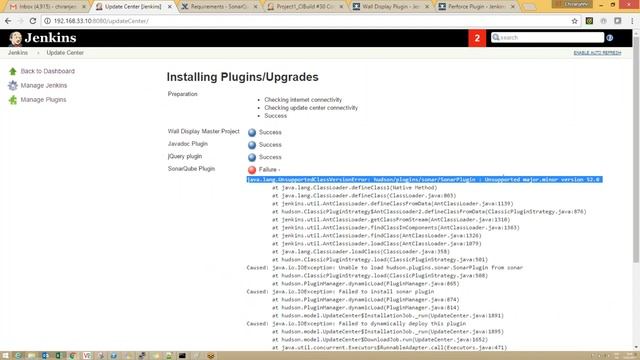Click 'Checking internet connectivity' text
This screenshot has width=640, height=360.
303,100
